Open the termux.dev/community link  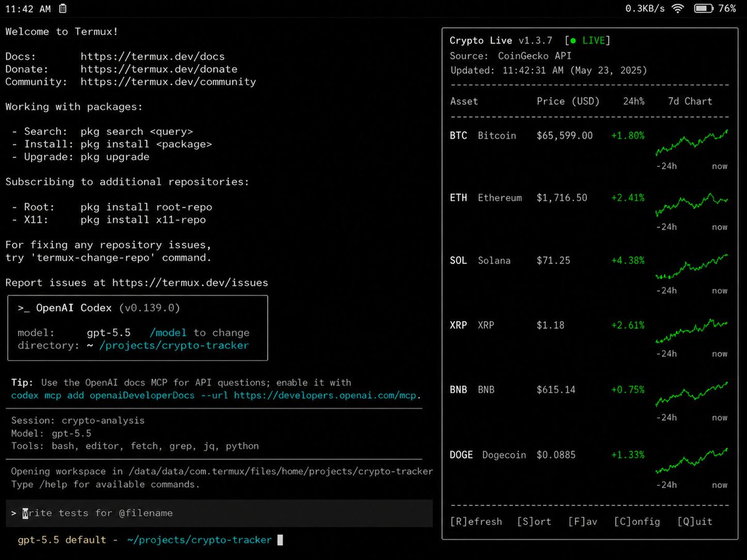click(168, 82)
